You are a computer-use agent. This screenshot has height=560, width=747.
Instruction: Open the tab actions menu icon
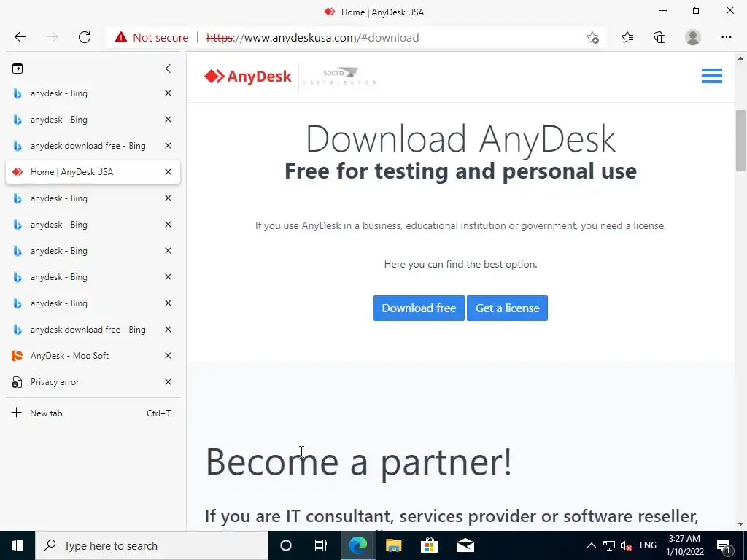coord(18,69)
